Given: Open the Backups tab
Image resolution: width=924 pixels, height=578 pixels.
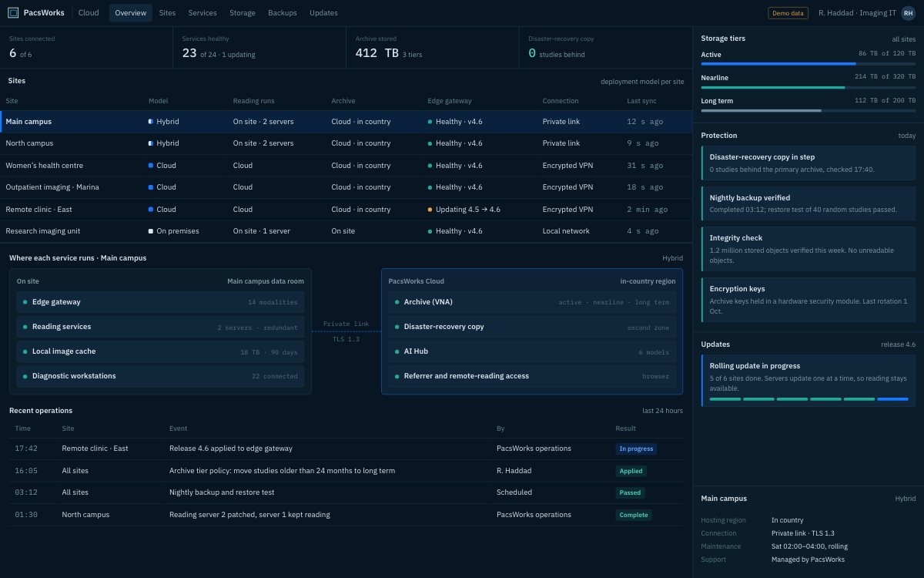Looking at the screenshot, I should [283, 13].
